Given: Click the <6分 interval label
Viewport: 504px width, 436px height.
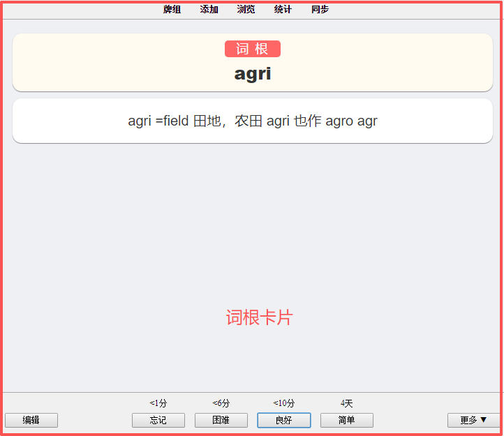Looking at the screenshot, I should pos(221,403).
